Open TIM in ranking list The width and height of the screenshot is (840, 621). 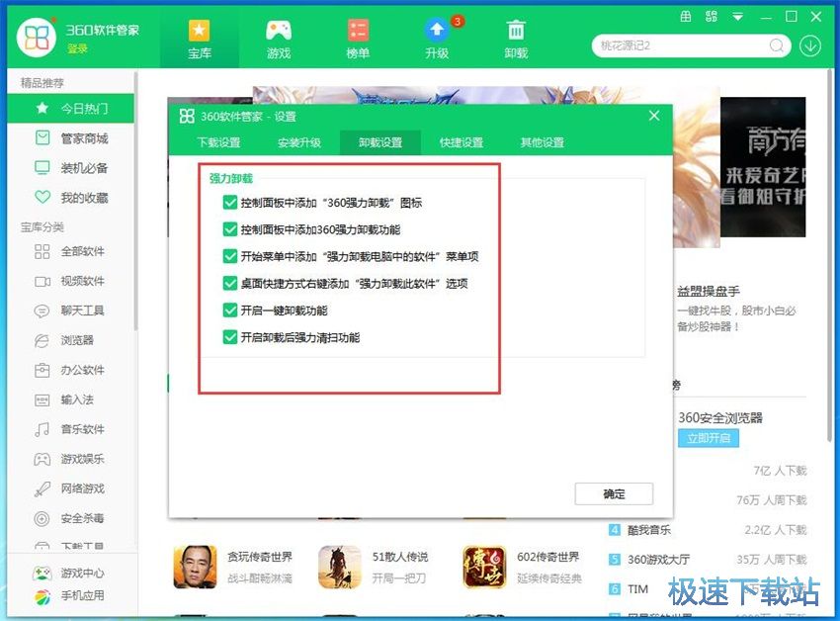(637, 588)
